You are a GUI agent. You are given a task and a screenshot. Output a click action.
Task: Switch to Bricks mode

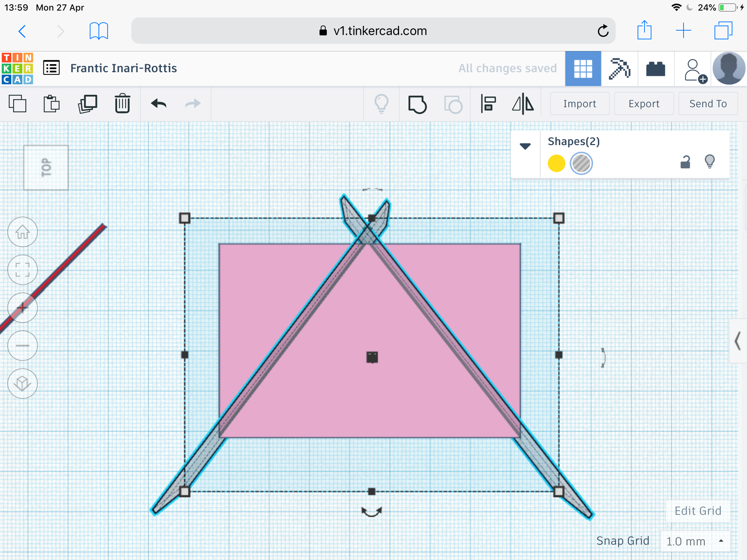click(x=656, y=69)
